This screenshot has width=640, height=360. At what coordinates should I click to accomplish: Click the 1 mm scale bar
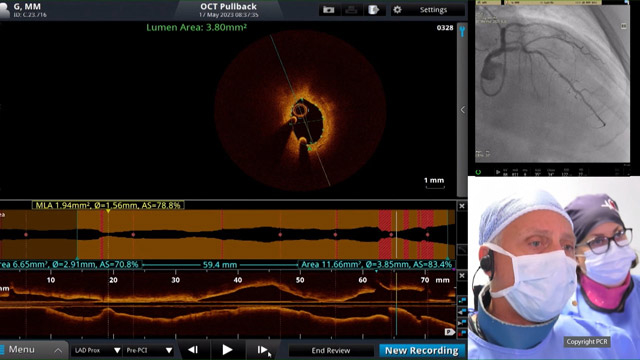pyautogui.click(x=434, y=182)
